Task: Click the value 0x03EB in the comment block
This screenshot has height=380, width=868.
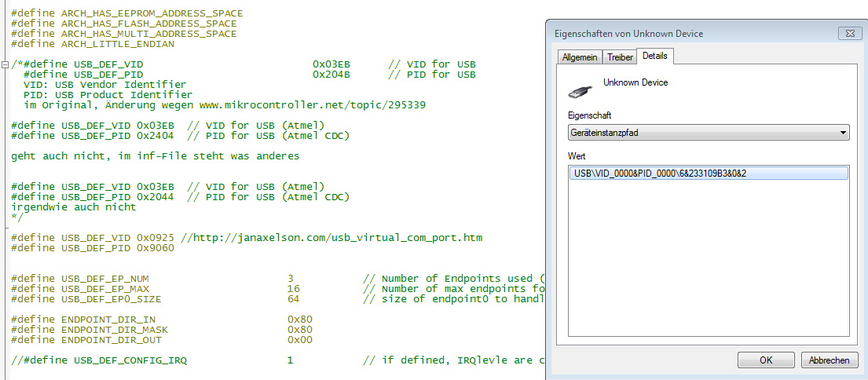Action: 331,64
